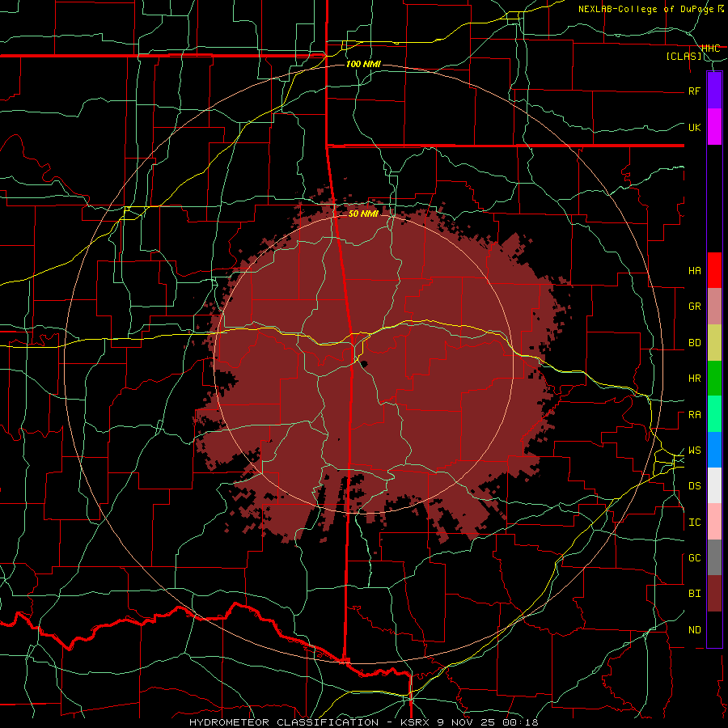Click the UK magenta legend color swatch
Viewport: 728px width, 728px height.
[x=714, y=127]
